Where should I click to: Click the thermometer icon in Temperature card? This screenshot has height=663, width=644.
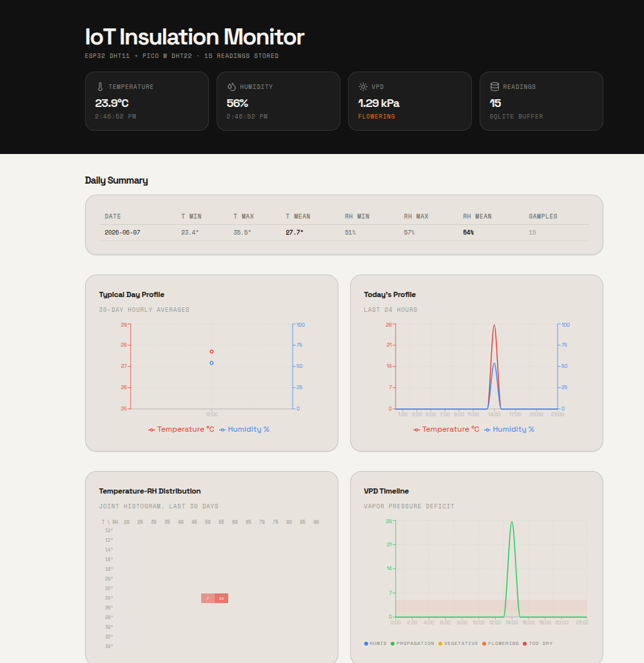[x=101, y=87]
